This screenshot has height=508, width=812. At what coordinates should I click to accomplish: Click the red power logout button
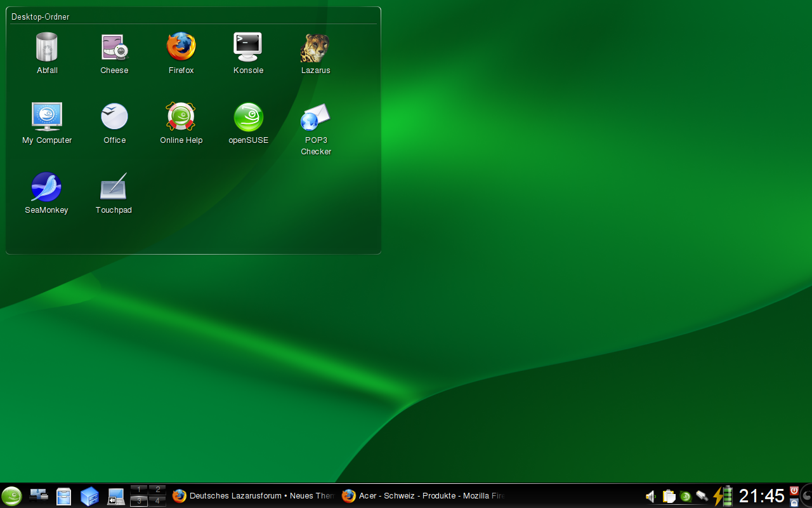click(x=794, y=490)
